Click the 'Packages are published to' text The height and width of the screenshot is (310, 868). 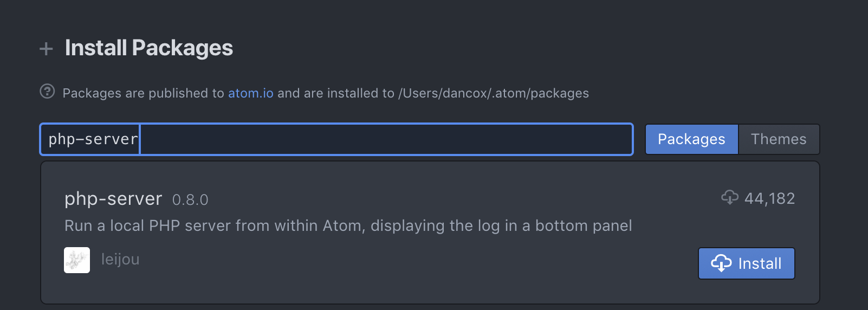pos(143,93)
